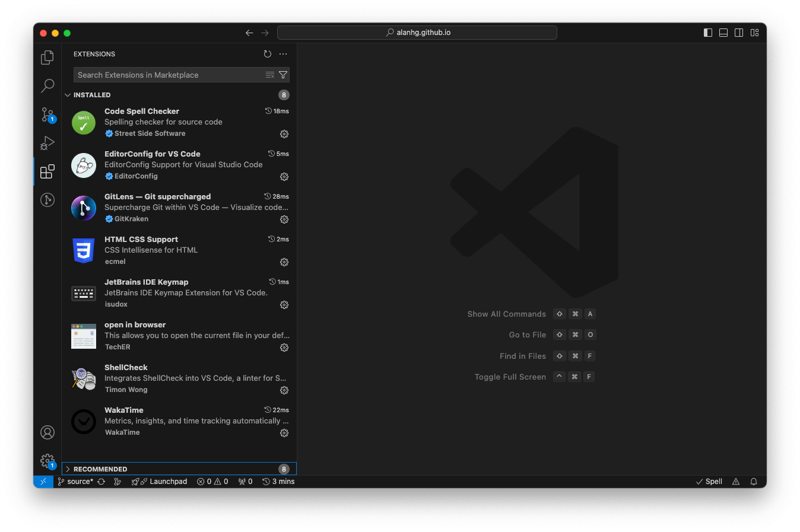
Task: Open notifications bell in status bar
Action: 754,482
